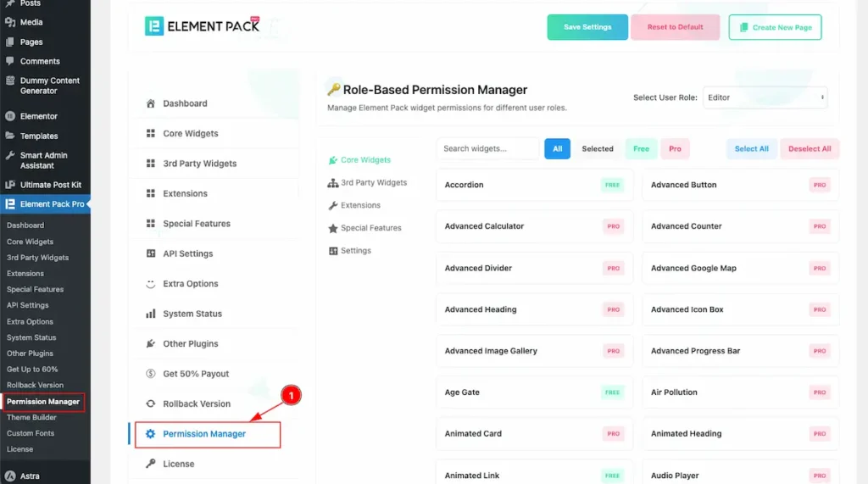Viewport: 868px width, 484px height.
Task: Show only Selected widgets filter
Action: click(598, 149)
